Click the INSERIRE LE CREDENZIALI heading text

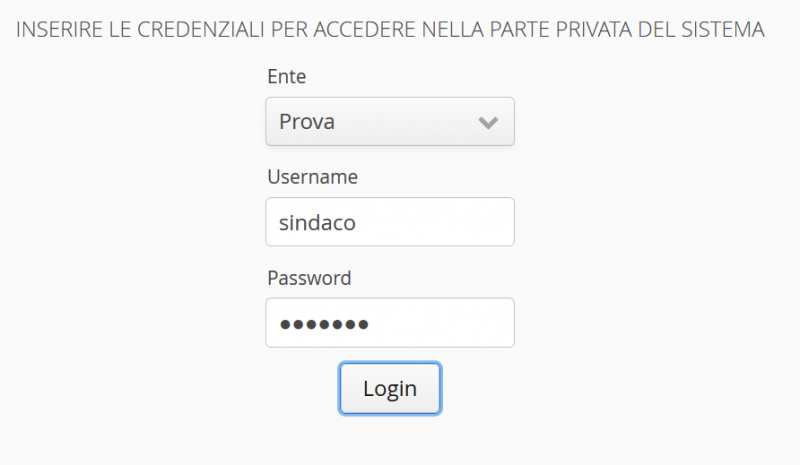coord(390,30)
